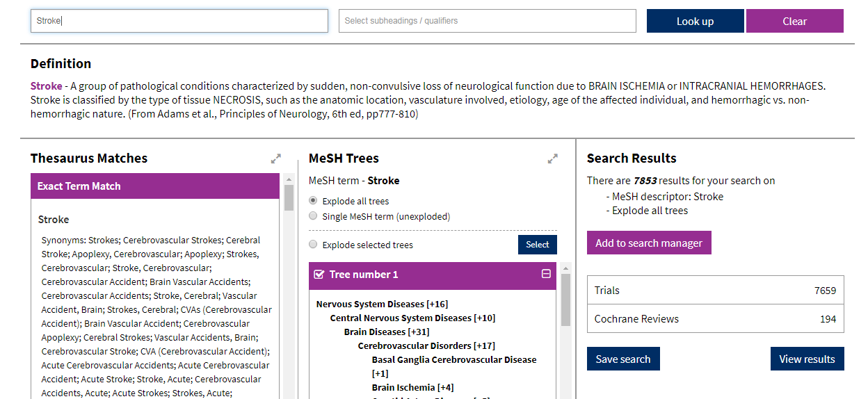Open the subheadings / qualifiers selector

[487, 21]
